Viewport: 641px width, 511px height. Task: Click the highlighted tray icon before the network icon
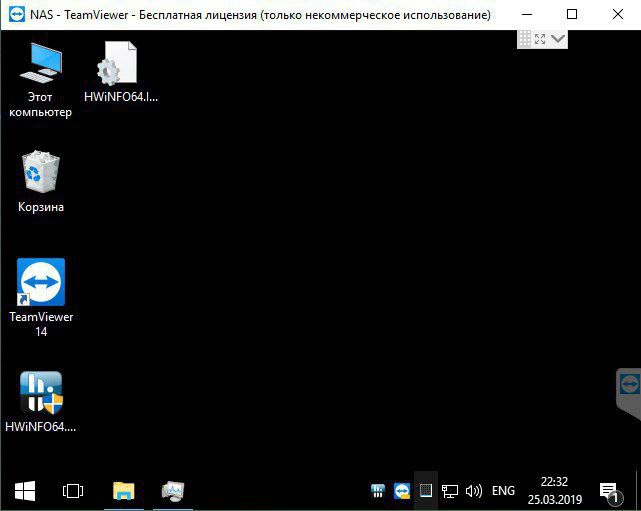[426, 491]
